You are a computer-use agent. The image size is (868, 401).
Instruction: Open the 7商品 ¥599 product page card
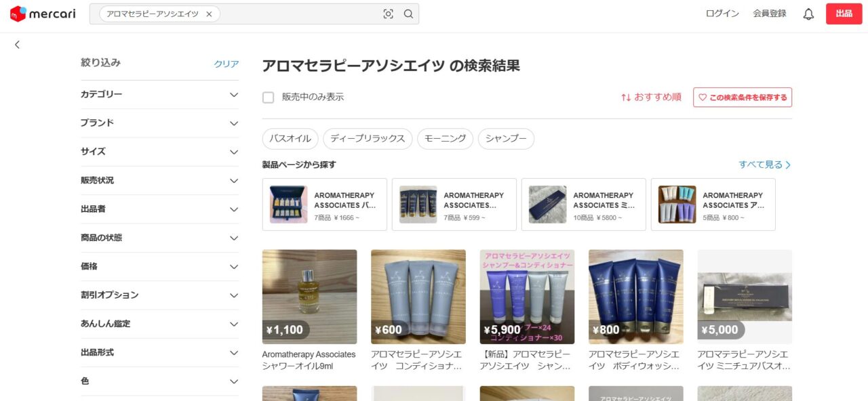point(454,205)
